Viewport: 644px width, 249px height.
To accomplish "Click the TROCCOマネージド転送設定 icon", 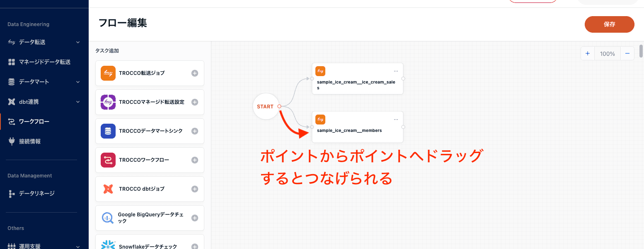I will pos(108,102).
